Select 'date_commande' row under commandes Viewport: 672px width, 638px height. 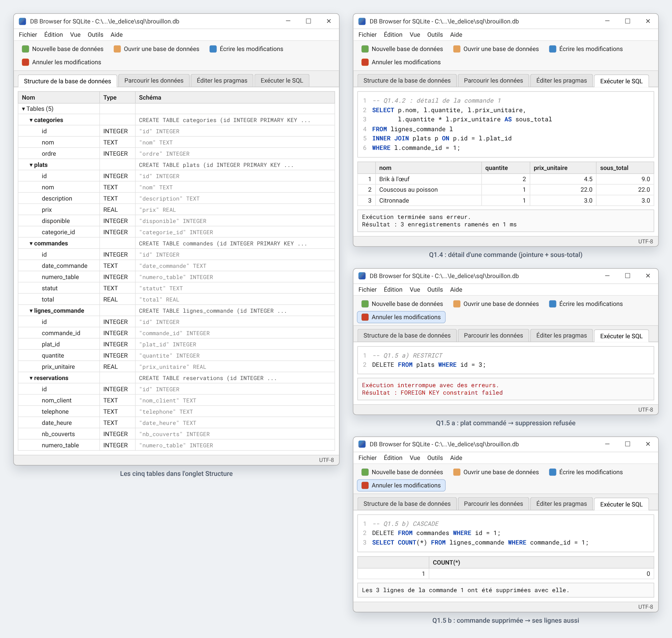(x=176, y=266)
